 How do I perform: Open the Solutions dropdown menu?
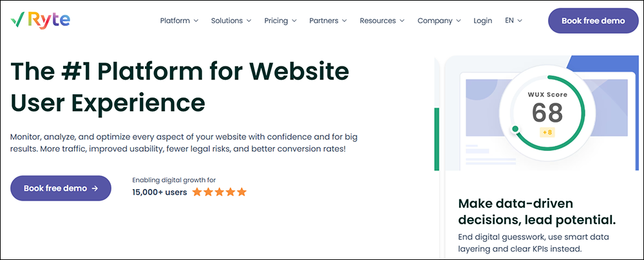(231, 21)
